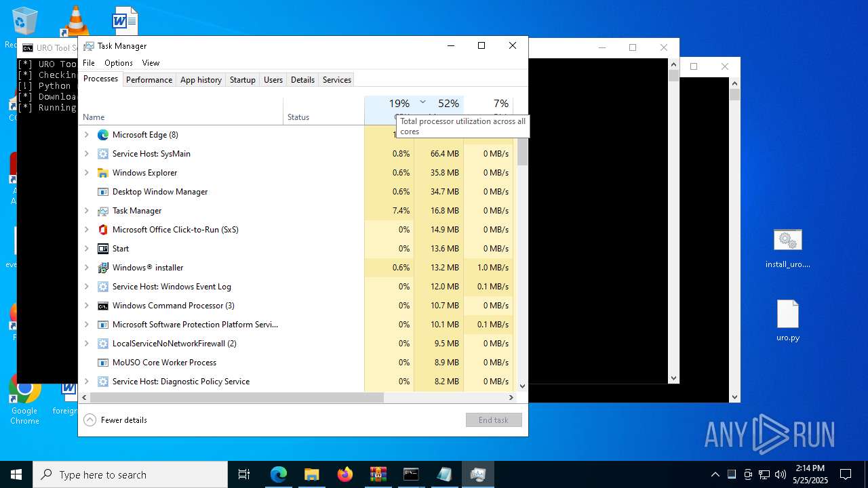The height and width of the screenshot is (488, 868).
Task: Select the uro.py desktop file icon
Action: coord(788,321)
